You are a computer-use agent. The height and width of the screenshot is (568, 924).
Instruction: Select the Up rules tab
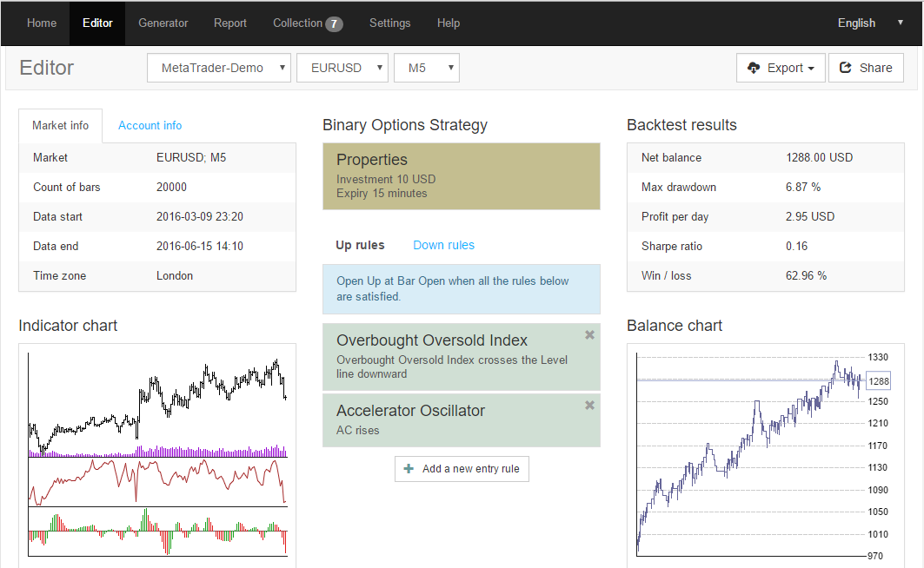click(360, 245)
